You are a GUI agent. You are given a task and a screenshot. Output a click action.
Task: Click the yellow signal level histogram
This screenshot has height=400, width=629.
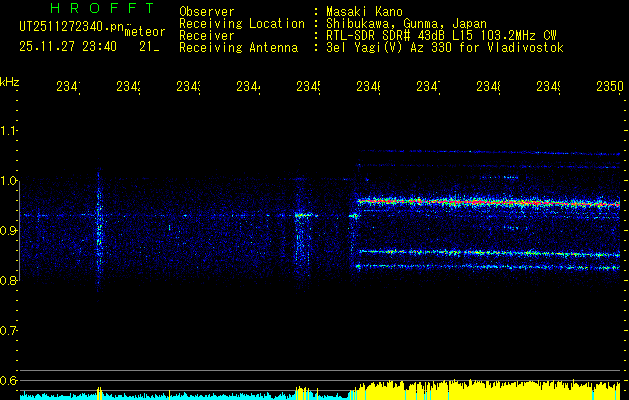(485, 390)
